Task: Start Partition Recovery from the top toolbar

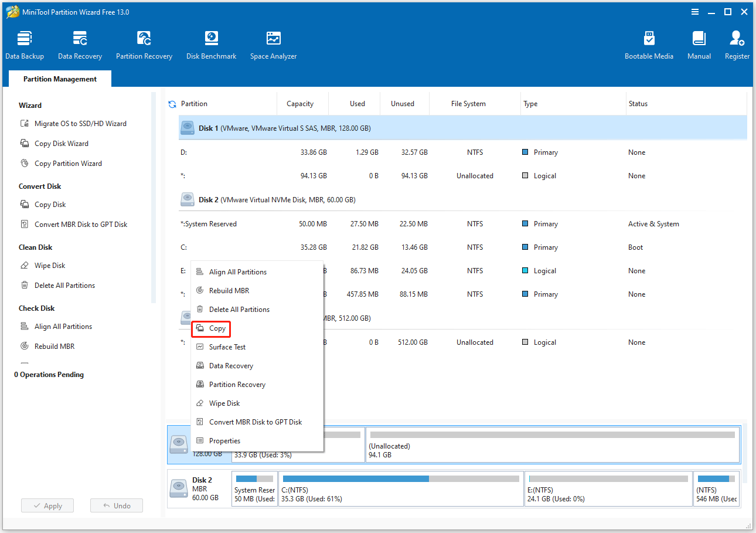Action: [x=144, y=44]
